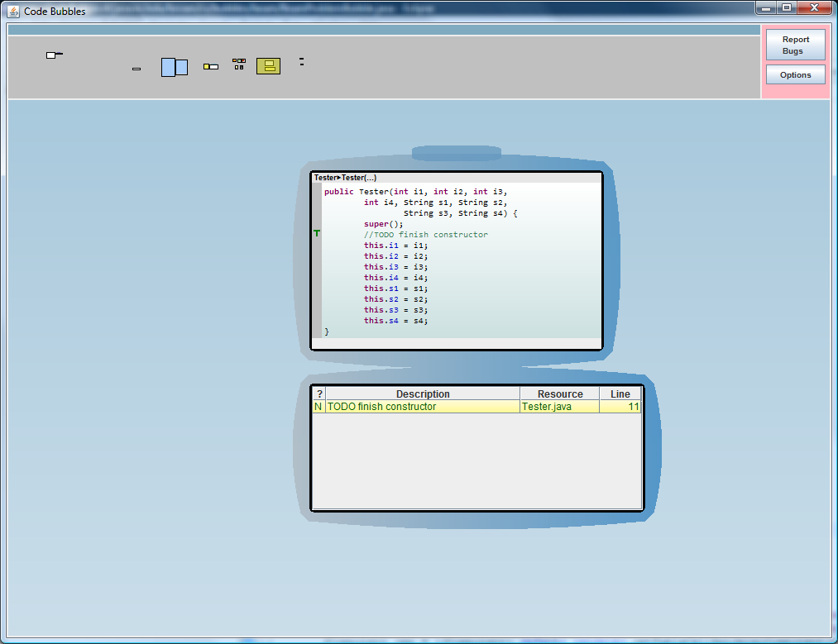This screenshot has width=838, height=644.
Task: Open the Options panel
Action: (795, 75)
